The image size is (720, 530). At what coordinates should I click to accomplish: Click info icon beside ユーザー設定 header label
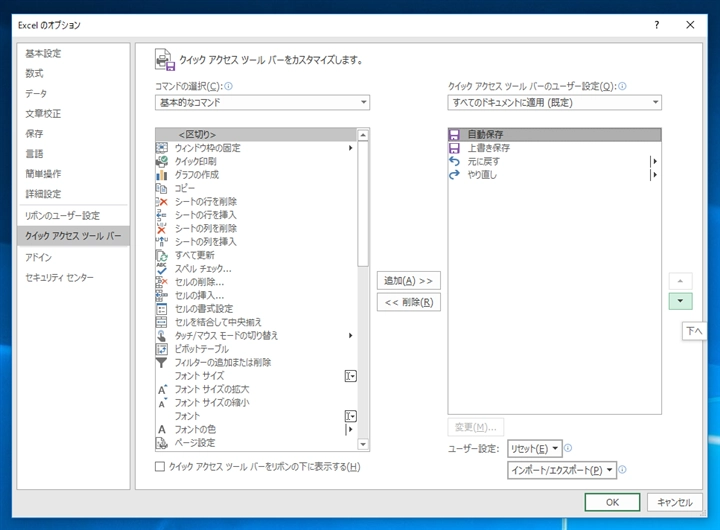coord(622,86)
